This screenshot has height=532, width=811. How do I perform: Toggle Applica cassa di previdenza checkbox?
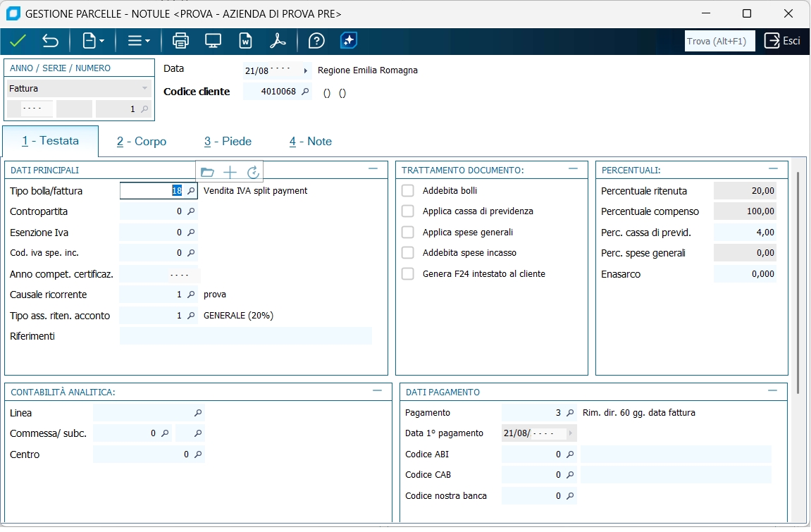coord(408,211)
